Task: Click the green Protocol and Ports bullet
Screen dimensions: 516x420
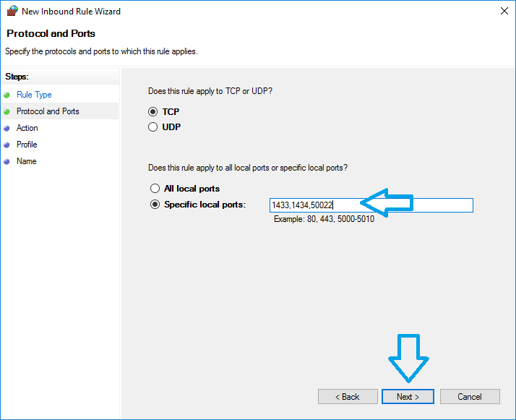Action: click(7, 111)
